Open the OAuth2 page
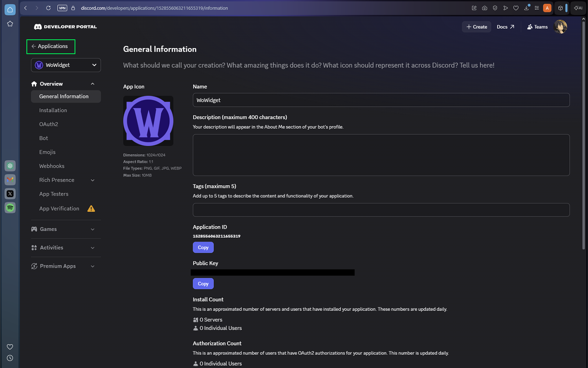Screen dimensions: 588x368 pos(49,124)
